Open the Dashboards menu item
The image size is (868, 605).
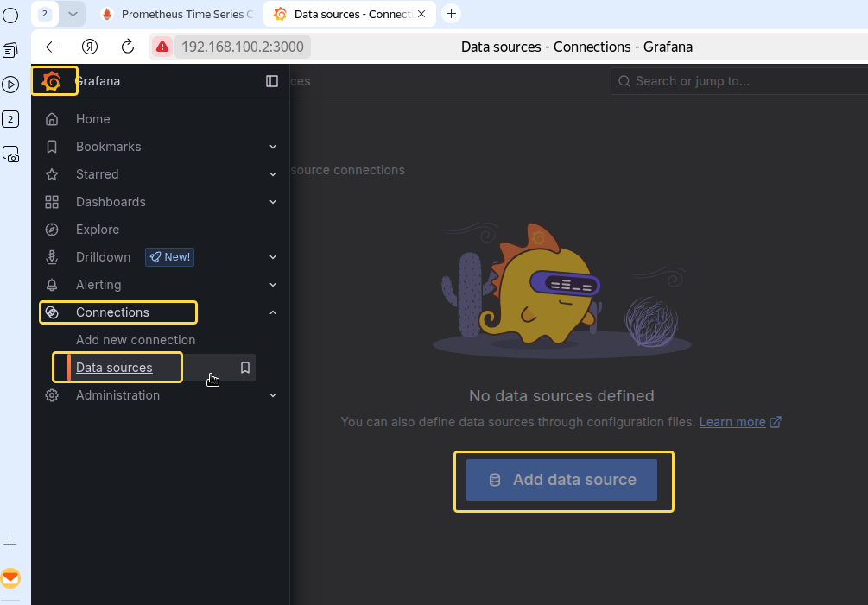(111, 202)
